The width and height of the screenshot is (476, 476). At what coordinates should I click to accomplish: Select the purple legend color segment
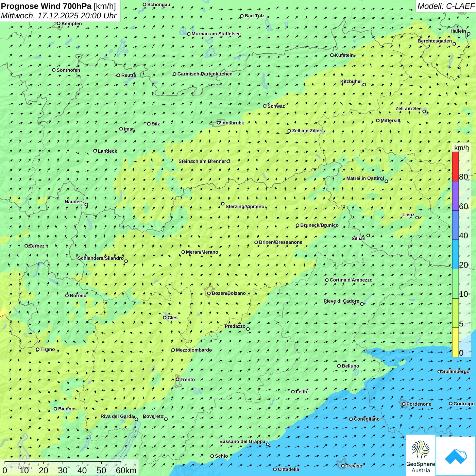(x=455, y=196)
